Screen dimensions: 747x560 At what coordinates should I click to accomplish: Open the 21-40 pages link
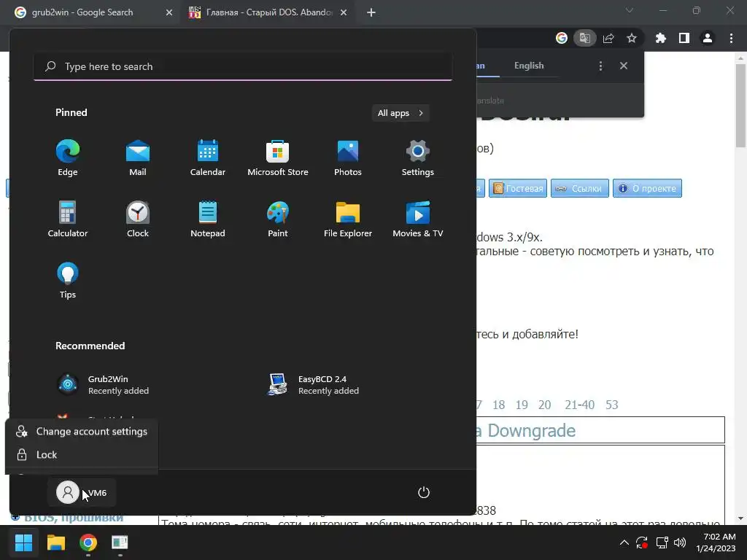point(580,405)
